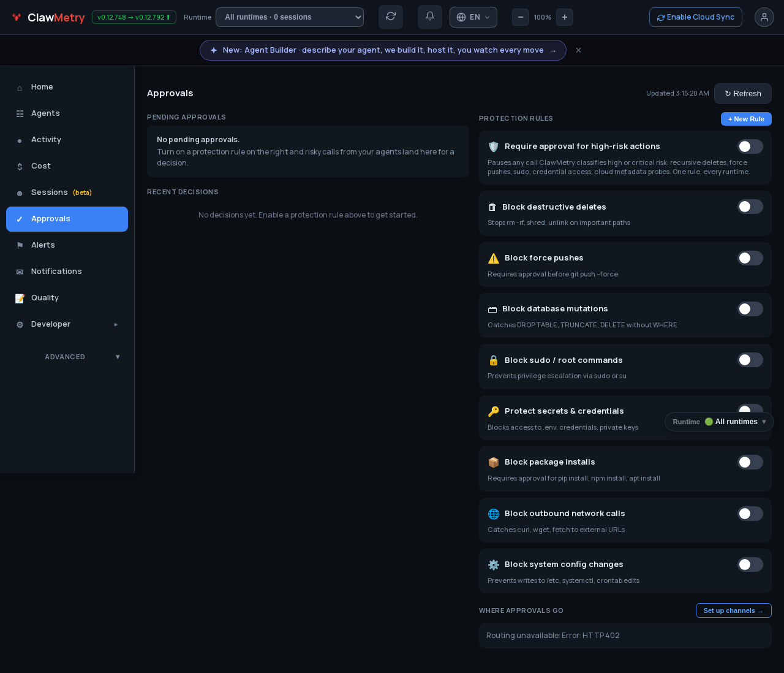Click the ClawMetry logo
The image size is (784, 673).
[48, 18]
